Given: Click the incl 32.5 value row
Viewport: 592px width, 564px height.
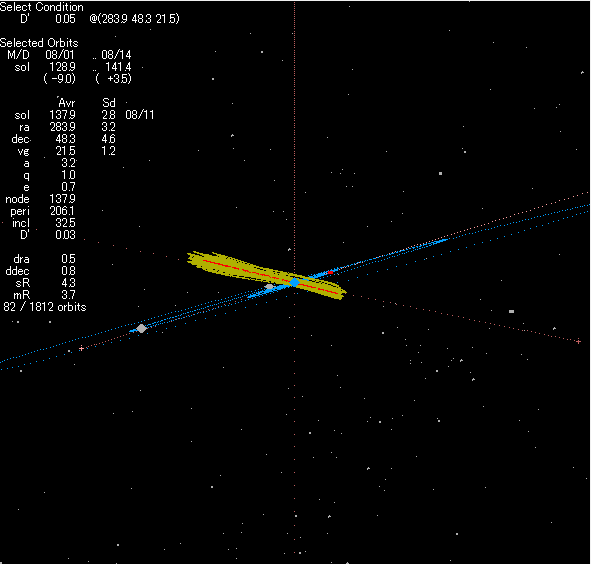Looking at the screenshot, I should [43, 223].
